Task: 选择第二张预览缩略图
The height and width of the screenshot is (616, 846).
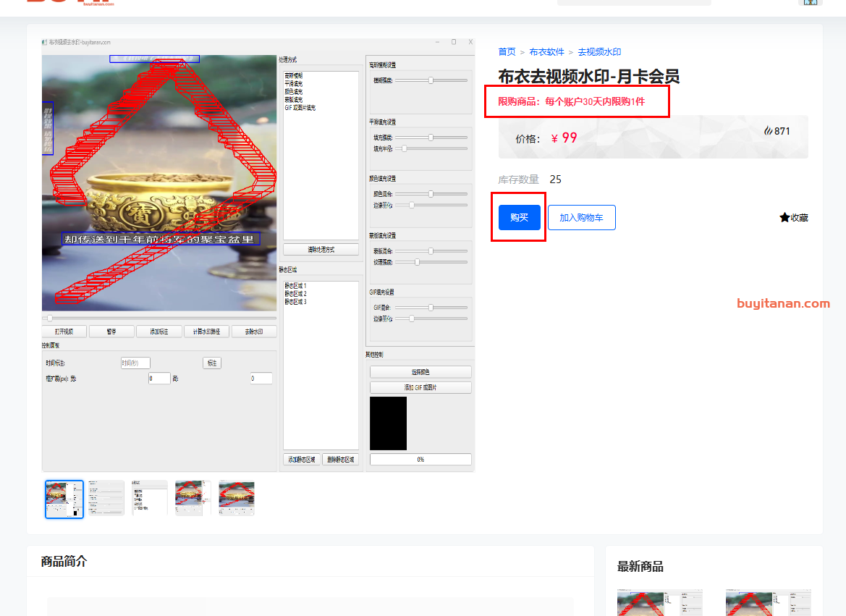Action: (106, 497)
